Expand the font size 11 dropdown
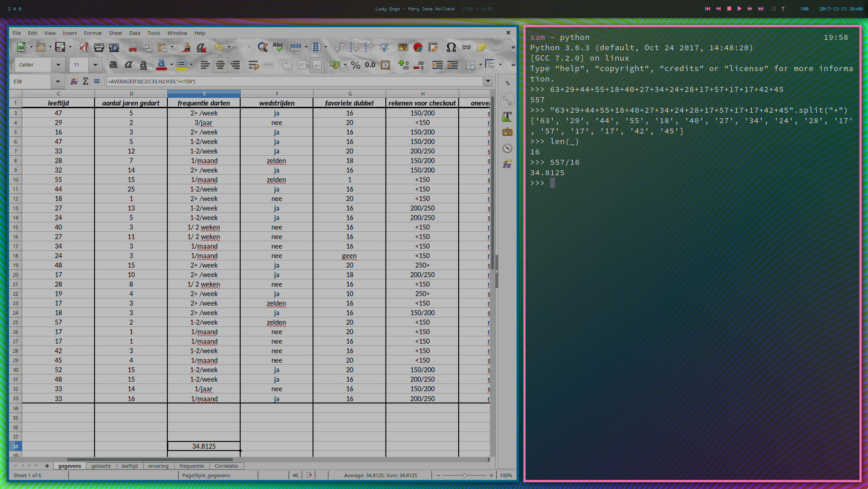This screenshot has height=489, width=868. (x=95, y=65)
